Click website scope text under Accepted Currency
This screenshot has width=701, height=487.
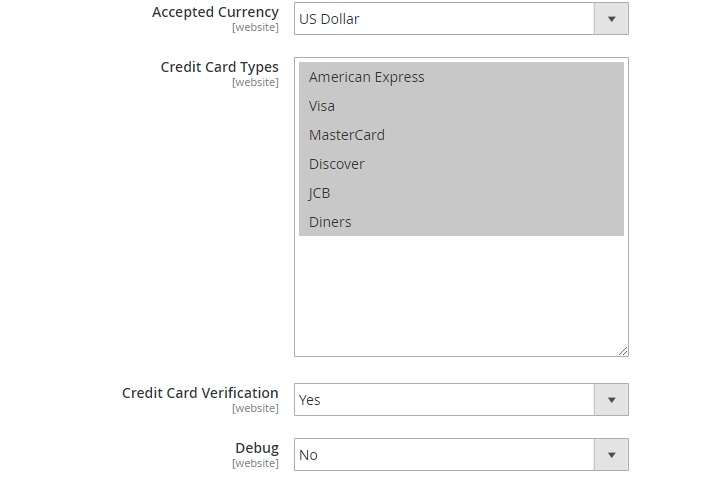pyautogui.click(x=255, y=27)
